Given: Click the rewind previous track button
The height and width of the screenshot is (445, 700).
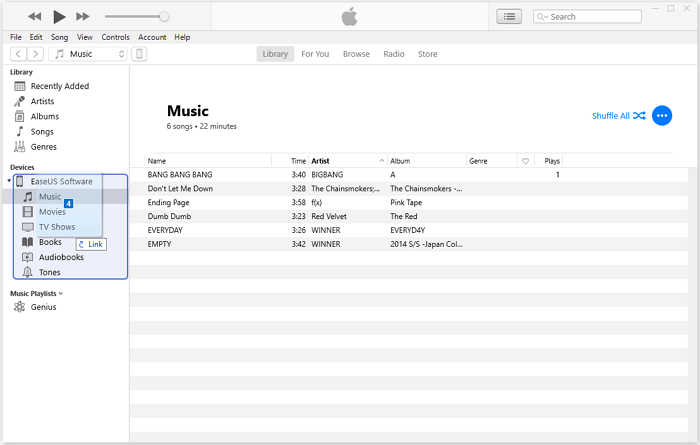Looking at the screenshot, I should pyautogui.click(x=34, y=17).
